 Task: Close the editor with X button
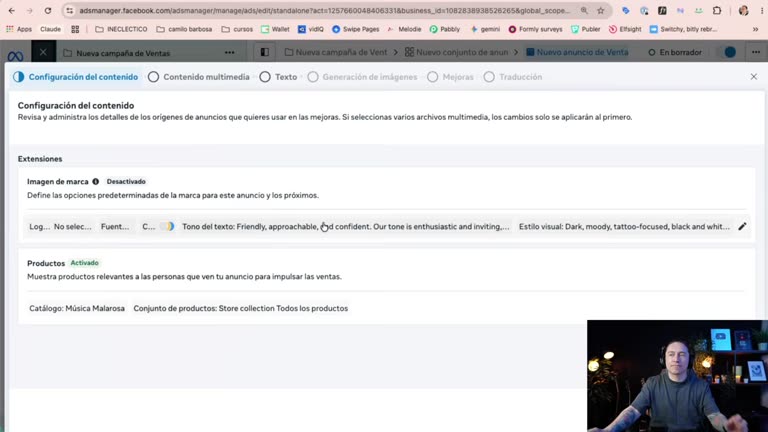pyautogui.click(x=43, y=52)
